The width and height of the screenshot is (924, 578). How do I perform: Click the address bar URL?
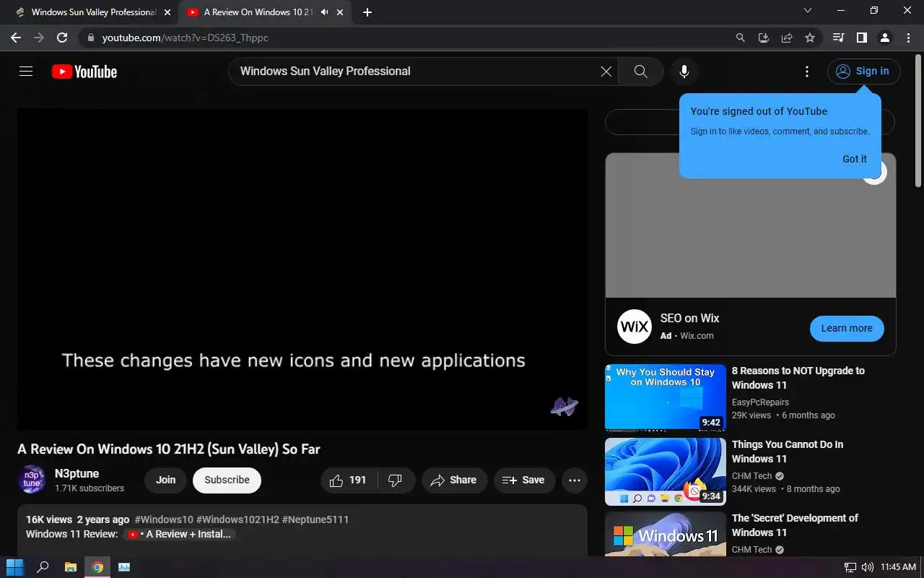coord(185,38)
